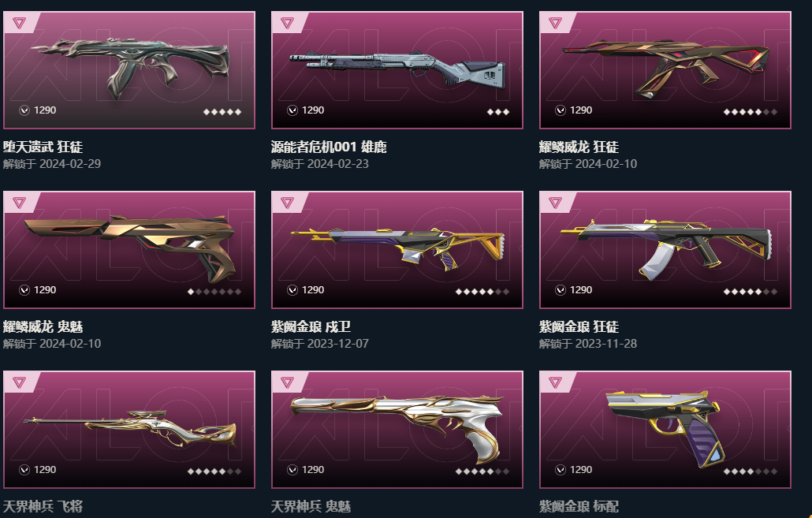Open the 耀鳞威龙 鬼魅 pistol skin image
Screen dimensions: 812x518
(x=129, y=248)
